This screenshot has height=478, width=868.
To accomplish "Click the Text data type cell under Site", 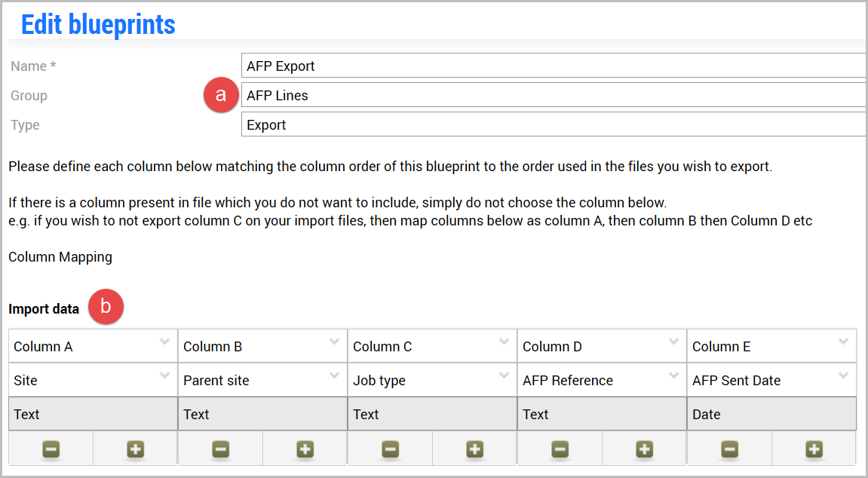I will [x=93, y=414].
